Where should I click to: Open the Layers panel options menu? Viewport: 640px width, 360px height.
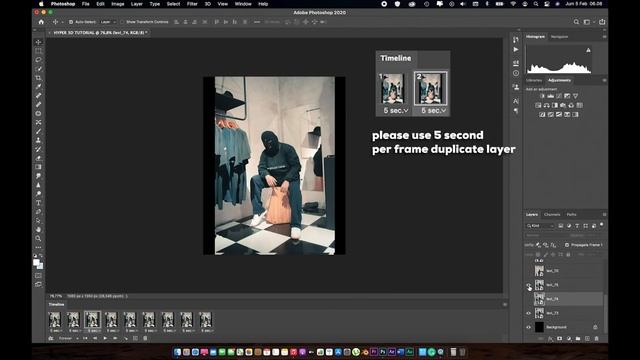pyautogui.click(x=604, y=214)
